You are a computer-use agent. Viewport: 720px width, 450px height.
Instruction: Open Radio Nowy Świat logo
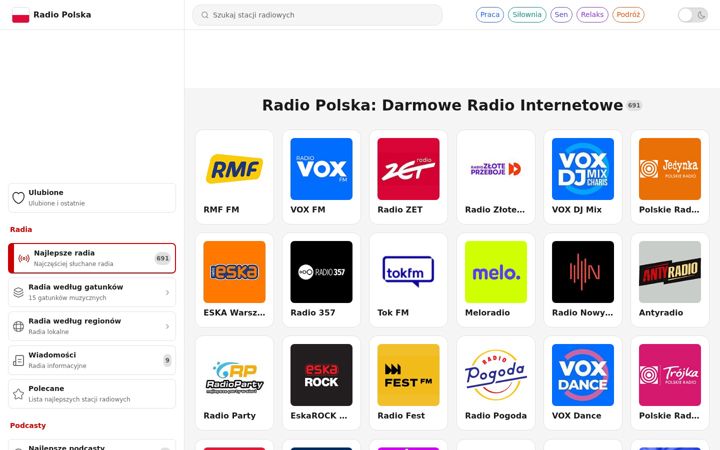tap(583, 272)
